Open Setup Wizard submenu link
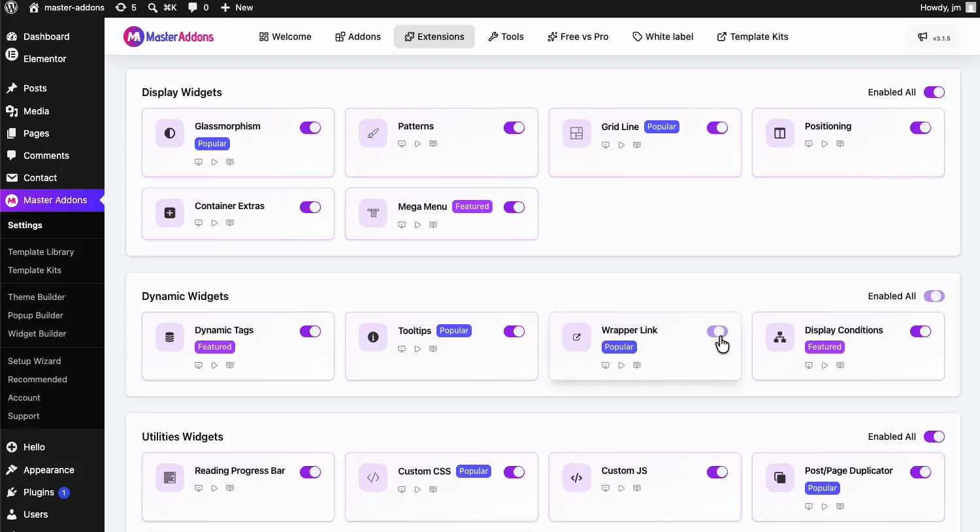 [34, 361]
